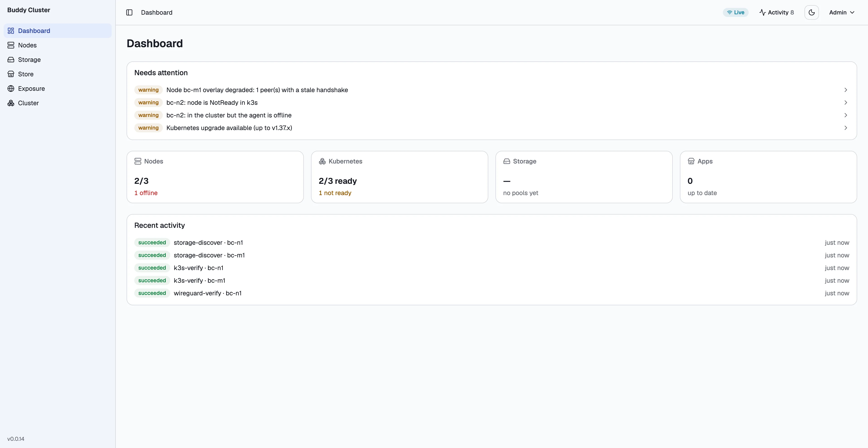Image resolution: width=868 pixels, height=448 pixels.
Task: Open the Storage no pools yet card
Action: (584, 177)
